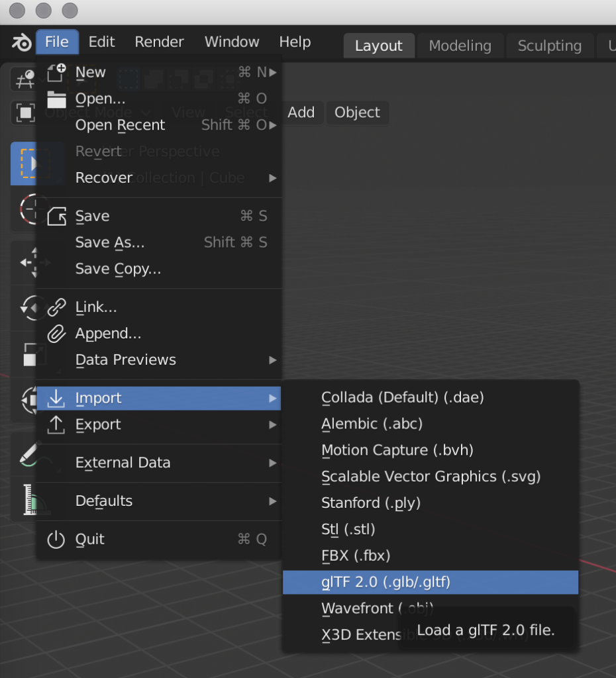Expand the Data Previews submenu
Viewport: 616px width, 678px height.
click(159, 360)
